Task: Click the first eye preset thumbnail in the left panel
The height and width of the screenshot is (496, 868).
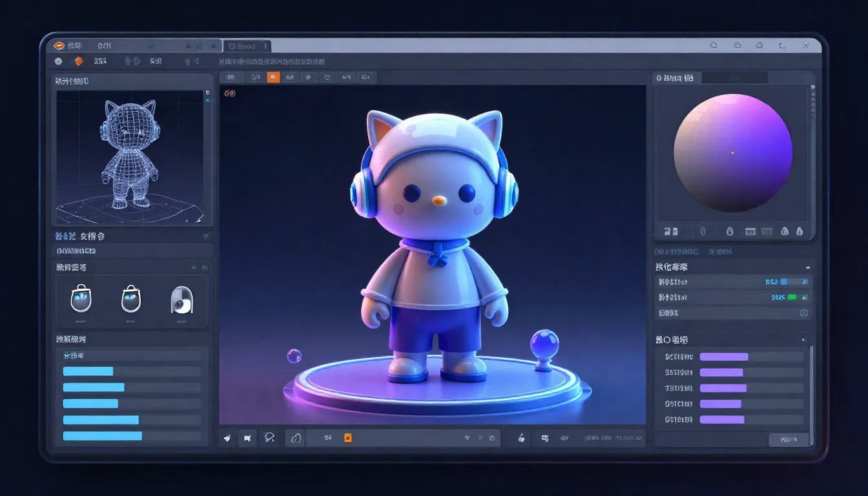Action: coord(80,300)
